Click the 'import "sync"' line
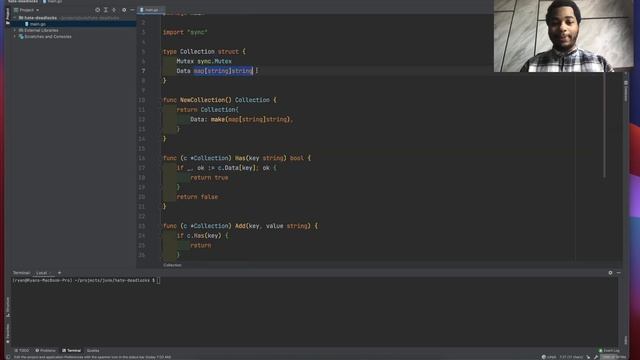Viewport: 640px width, 360px height. click(185, 32)
